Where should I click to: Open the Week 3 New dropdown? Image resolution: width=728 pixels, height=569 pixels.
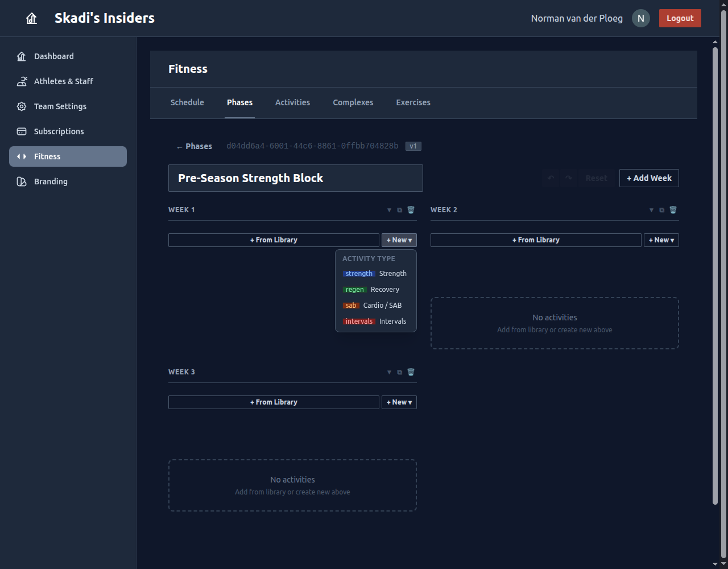point(399,402)
